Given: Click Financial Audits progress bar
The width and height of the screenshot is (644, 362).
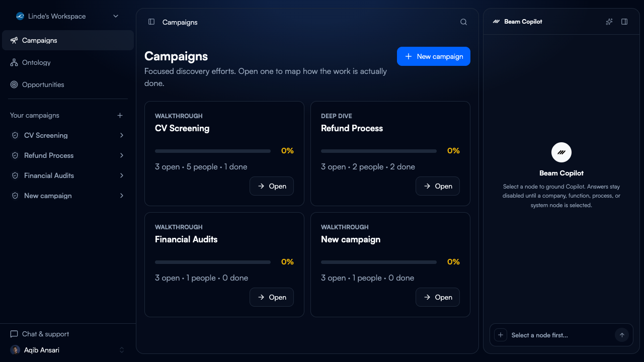Looking at the screenshot, I should 213,262.
